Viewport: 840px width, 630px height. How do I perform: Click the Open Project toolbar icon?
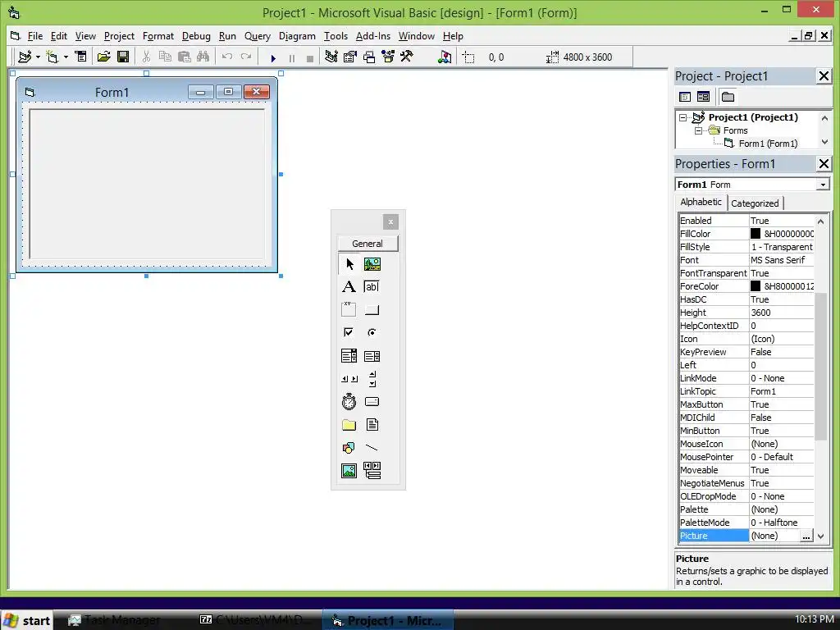(x=104, y=57)
